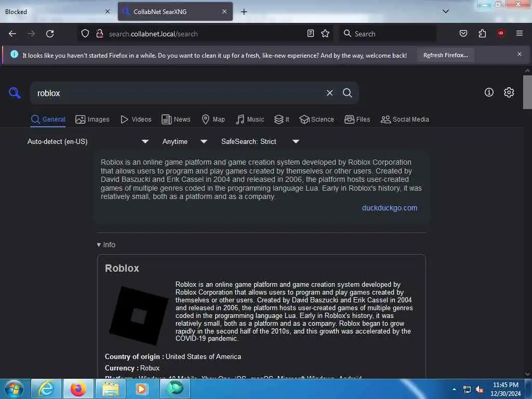
Task: Click the muted volume tray icon
Action: pyautogui.click(x=480, y=390)
